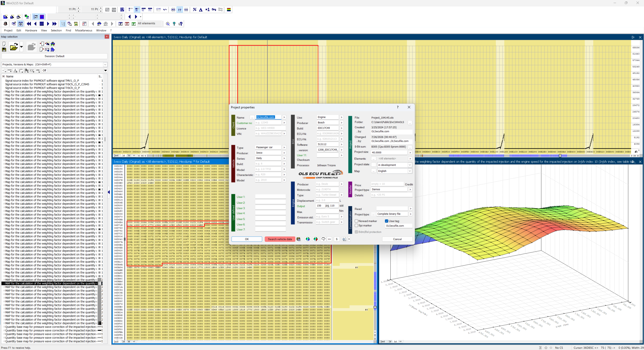Toggle the 16-bit display mode button

pyautogui.click(x=137, y=10)
